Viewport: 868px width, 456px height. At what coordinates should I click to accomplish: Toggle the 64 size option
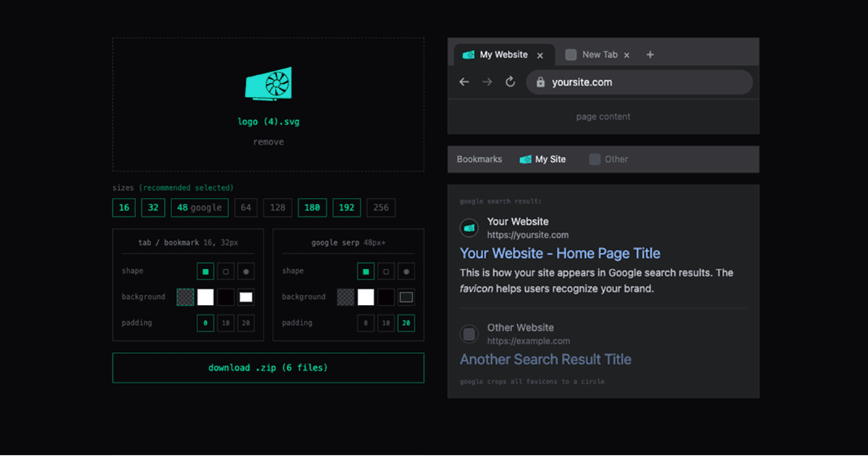tap(246, 208)
